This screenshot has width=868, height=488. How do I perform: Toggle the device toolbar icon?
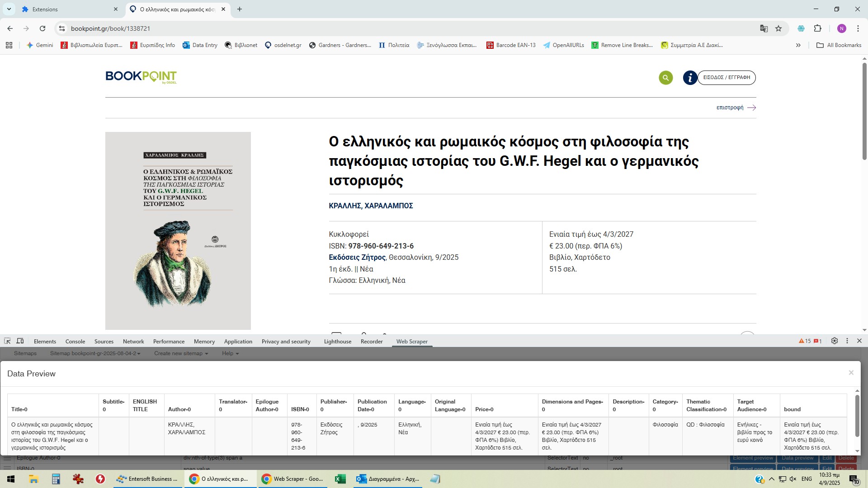(20, 341)
